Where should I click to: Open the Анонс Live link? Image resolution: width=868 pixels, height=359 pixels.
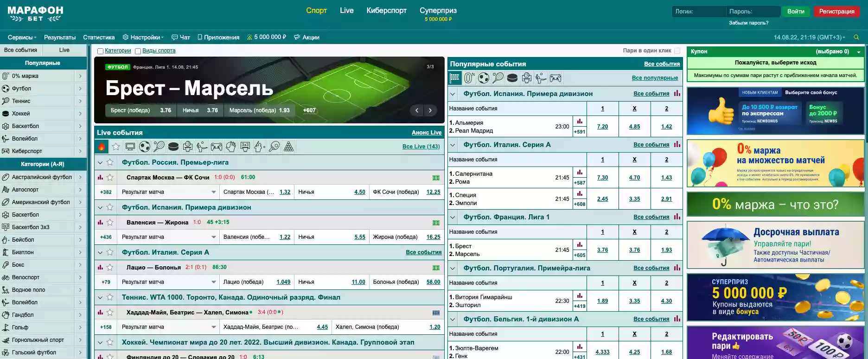(x=427, y=133)
